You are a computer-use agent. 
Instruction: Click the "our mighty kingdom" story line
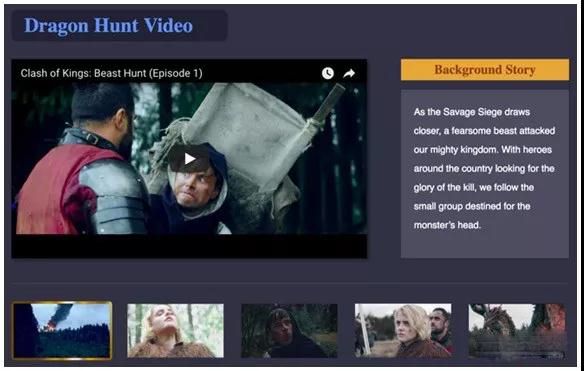[483, 150]
